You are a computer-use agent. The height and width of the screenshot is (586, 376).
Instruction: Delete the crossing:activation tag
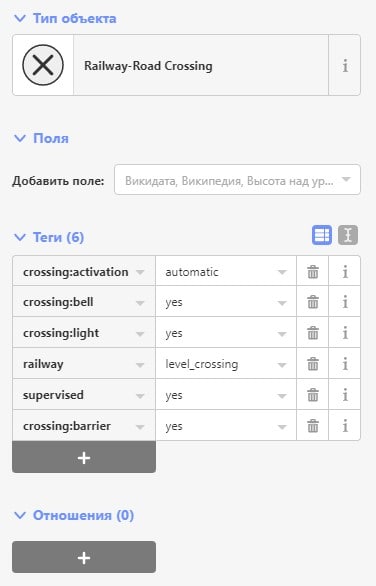(312, 272)
